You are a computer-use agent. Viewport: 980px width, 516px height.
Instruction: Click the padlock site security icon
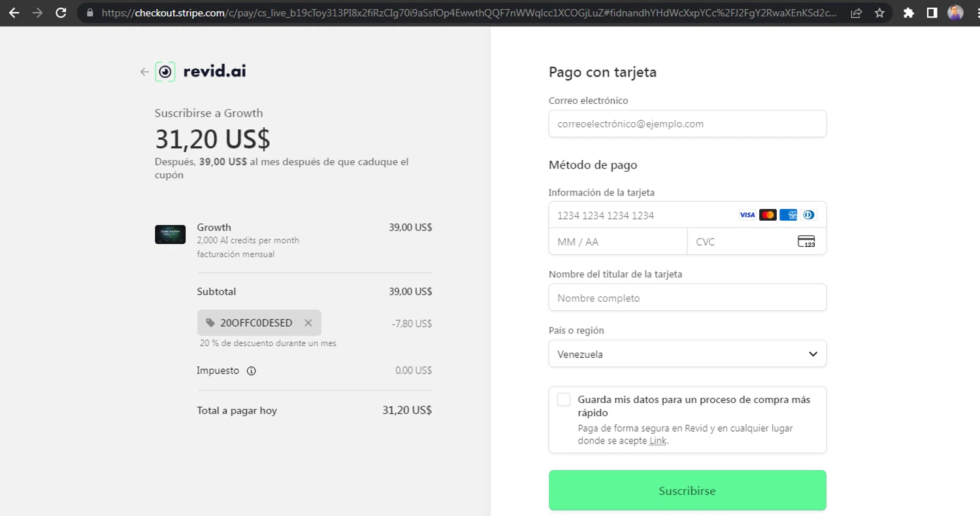[x=90, y=12]
